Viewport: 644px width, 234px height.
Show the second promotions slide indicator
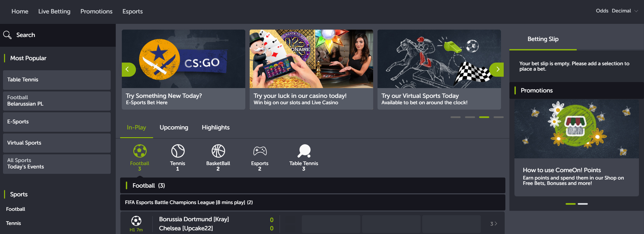tap(582, 204)
